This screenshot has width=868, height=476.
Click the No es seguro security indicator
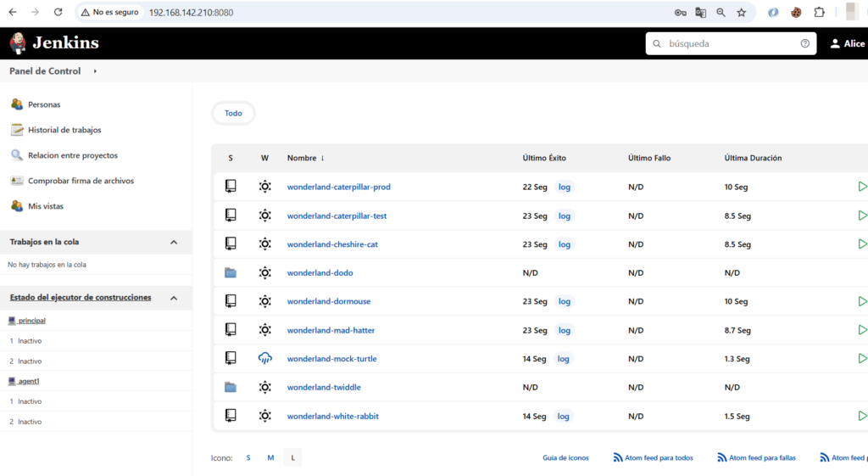pos(109,12)
